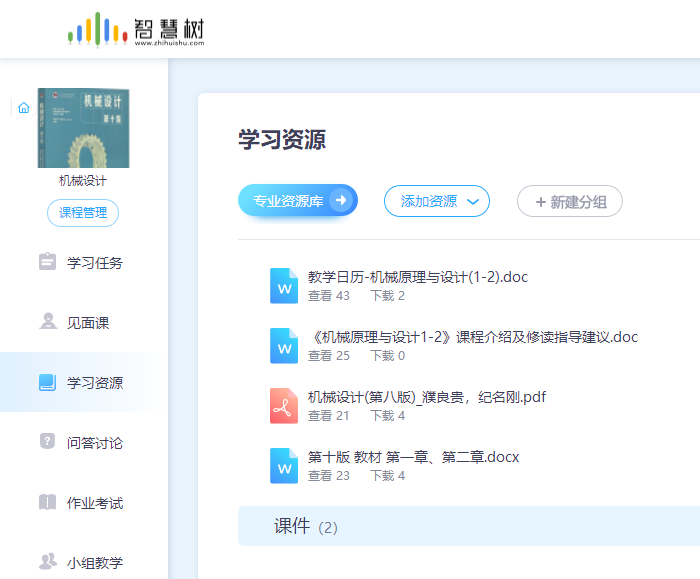Open the 专业资源库 library button
The width and height of the screenshot is (700, 579).
click(x=297, y=201)
